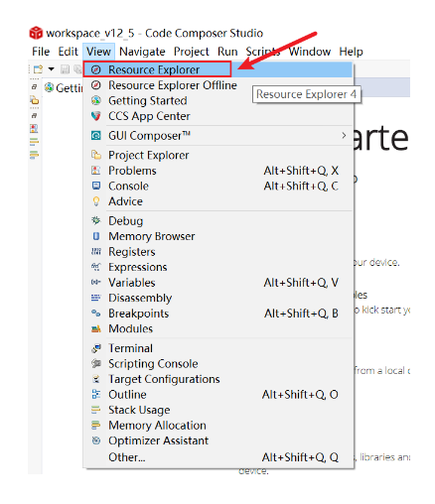This screenshot has width=435, height=504.
Task: Click the Problems view icon in left sidebar
Action: (34, 128)
